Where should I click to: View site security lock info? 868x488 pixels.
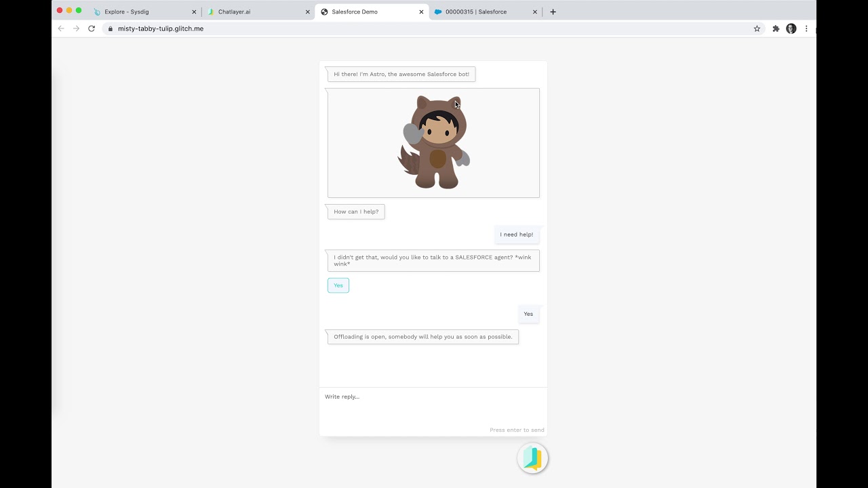tap(110, 28)
